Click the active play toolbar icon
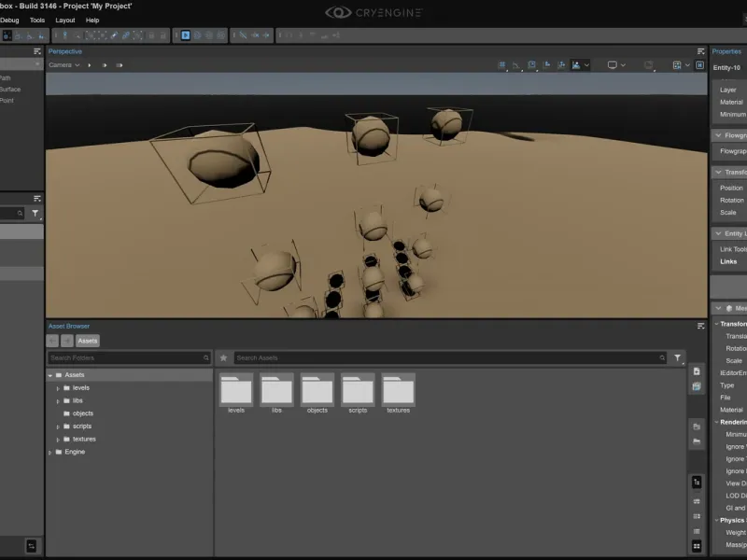 (186, 35)
